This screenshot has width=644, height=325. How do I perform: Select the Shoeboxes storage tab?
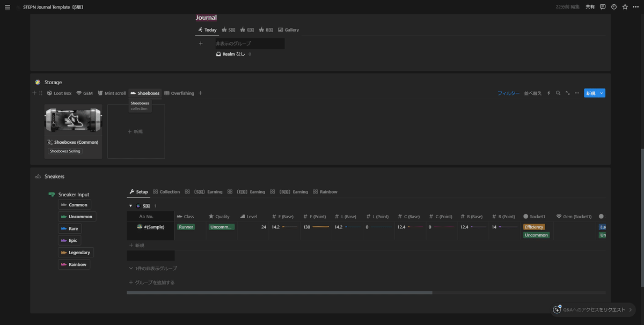point(145,93)
